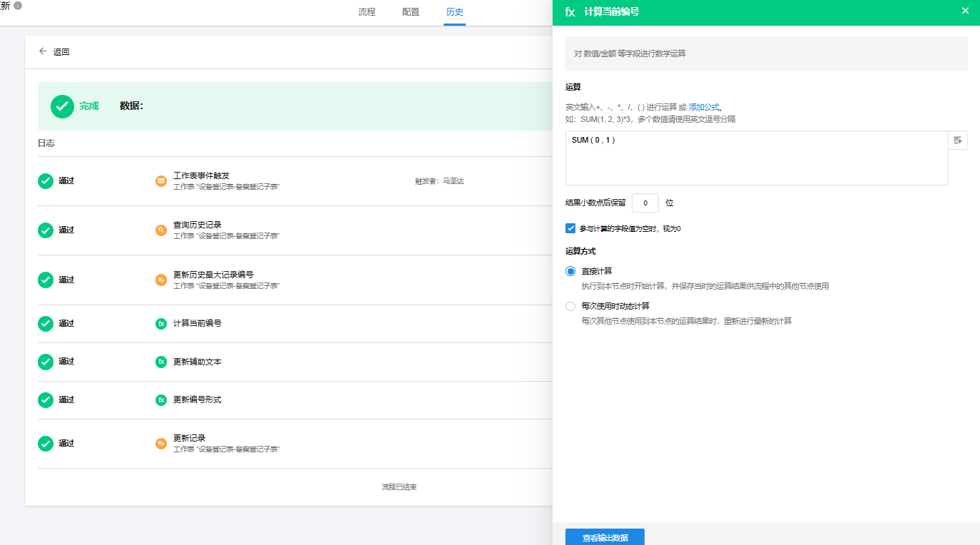Open the 配置 tab
The height and width of the screenshot is (545, 980).
point(411,12)
